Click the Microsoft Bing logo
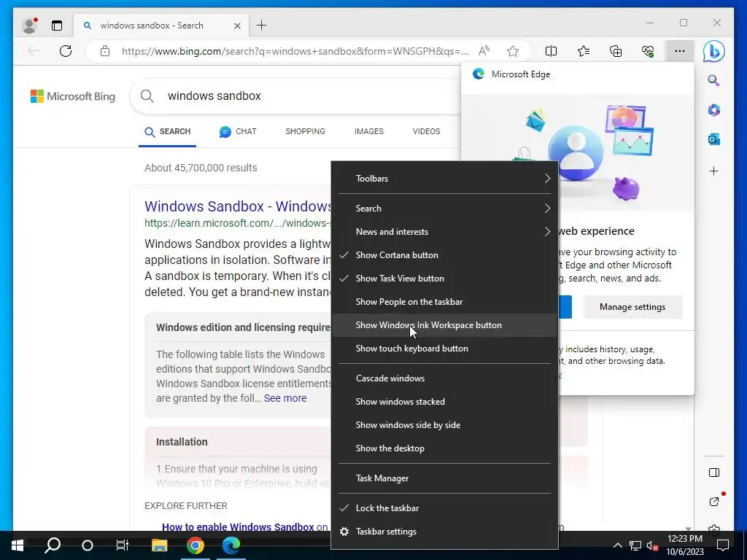Viewport: 747px width, 560px height. click(73, 96)
